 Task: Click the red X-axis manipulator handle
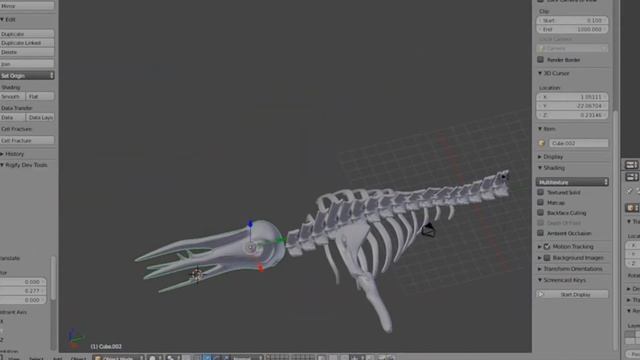[x=261, y=268]
